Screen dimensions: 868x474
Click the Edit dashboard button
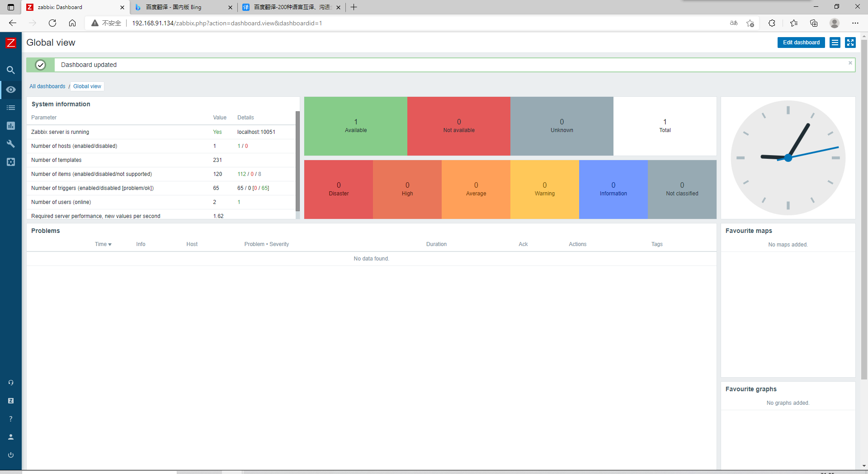pos(801,43)
